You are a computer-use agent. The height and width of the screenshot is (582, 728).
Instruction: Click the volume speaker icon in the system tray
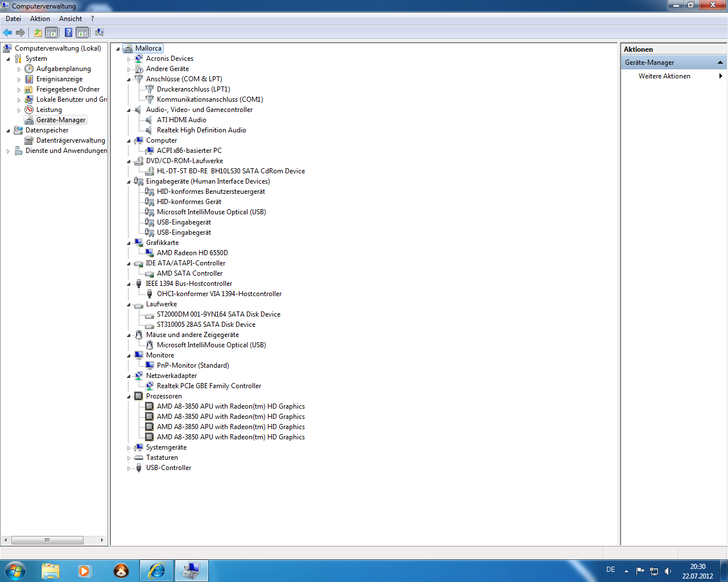coord(668,571)
